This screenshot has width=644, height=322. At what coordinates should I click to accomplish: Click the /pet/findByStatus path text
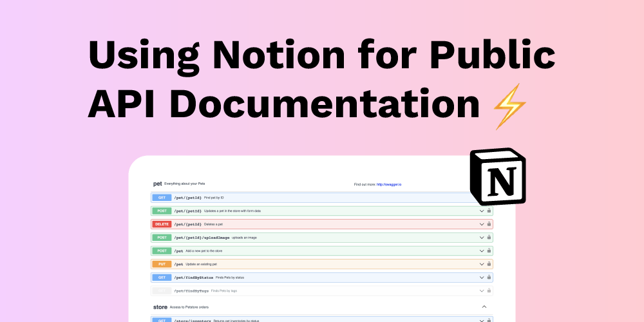[194, 277]
